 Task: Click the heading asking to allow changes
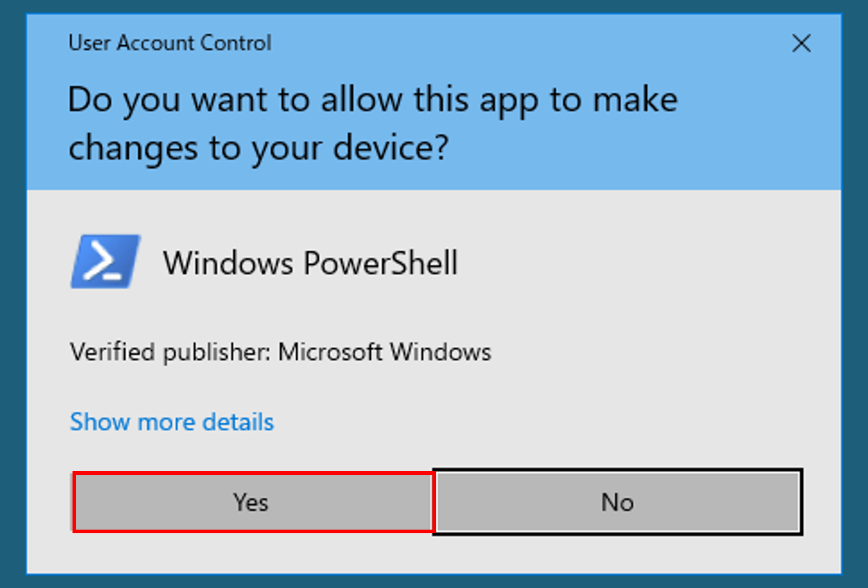tap(373, 124)
